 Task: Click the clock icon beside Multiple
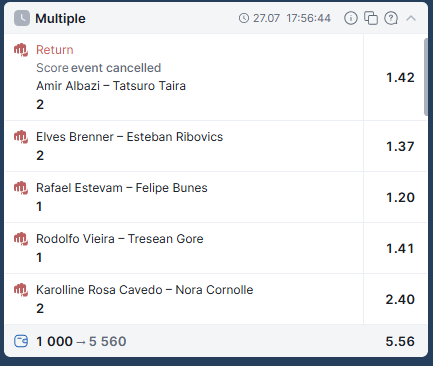tap(22, 18)
